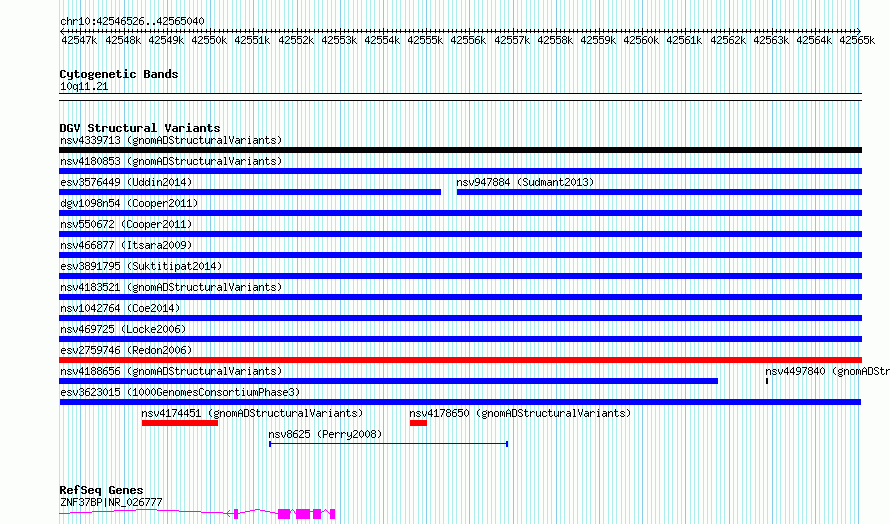Click the blue nsv947884 variant bar
The height and width of the screenshot is (524, 890).
[x=660, y=192]
